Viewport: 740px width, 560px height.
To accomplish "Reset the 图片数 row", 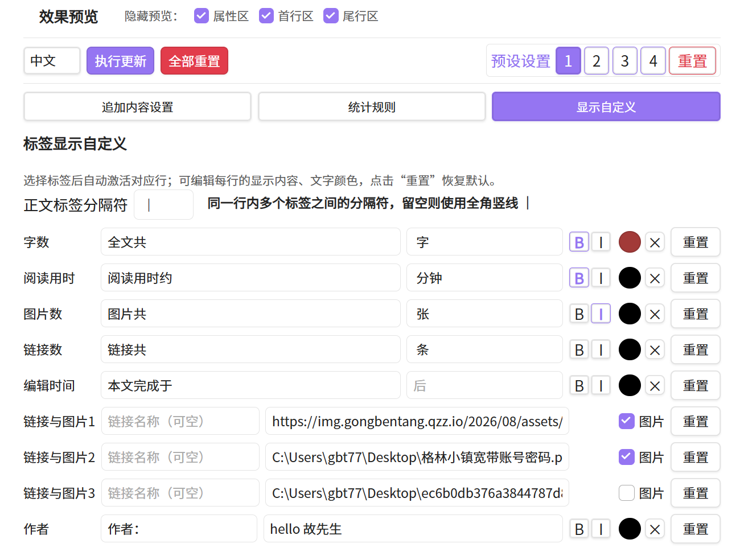I will pos(696,314).
